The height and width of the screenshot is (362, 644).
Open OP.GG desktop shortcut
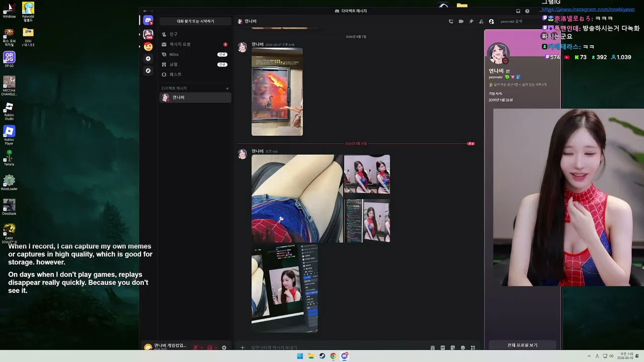coord(9,59)
